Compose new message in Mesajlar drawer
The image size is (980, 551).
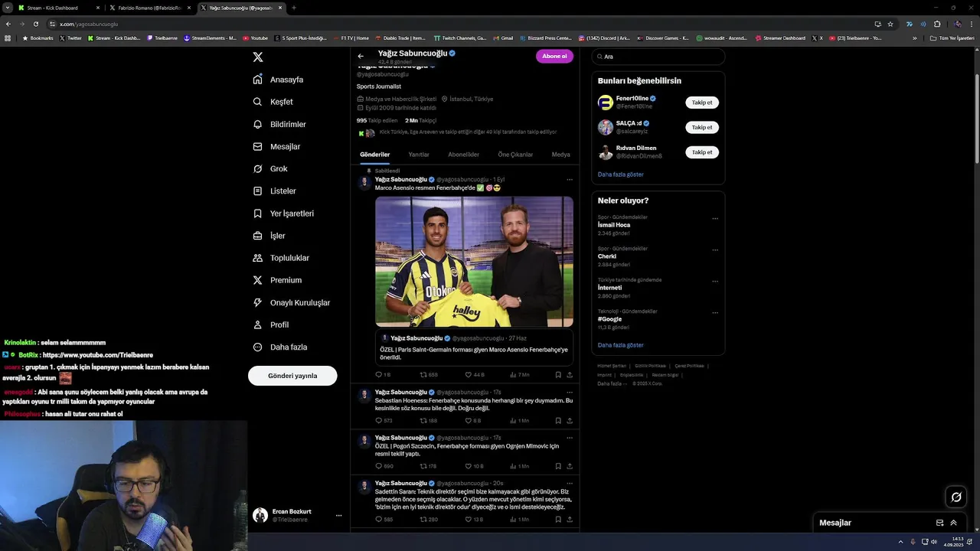coord(939,523)
